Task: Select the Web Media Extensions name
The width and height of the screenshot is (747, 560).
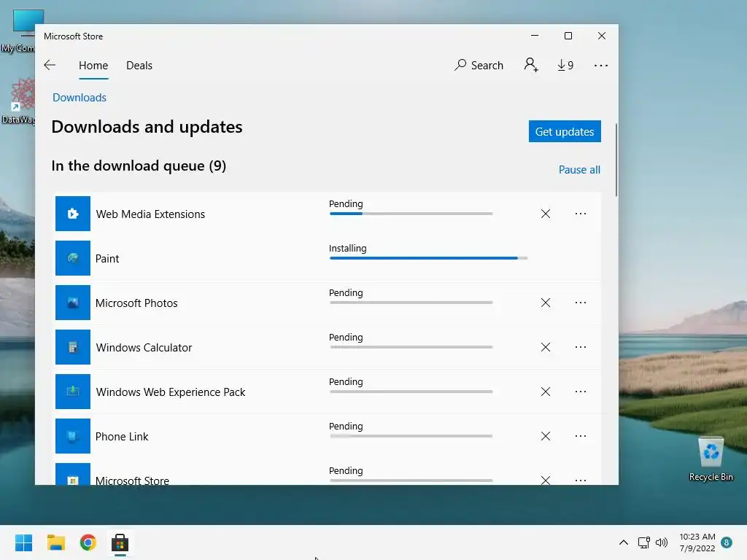Action: (150, 214)
